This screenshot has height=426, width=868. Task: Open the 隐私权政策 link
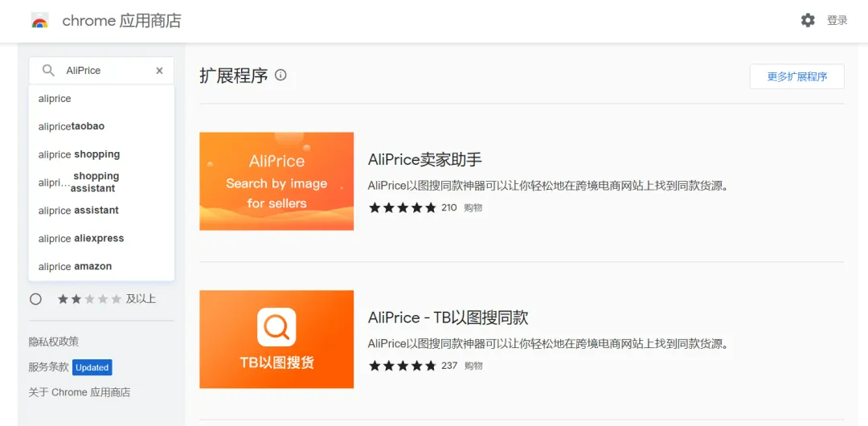pos(54,342)
